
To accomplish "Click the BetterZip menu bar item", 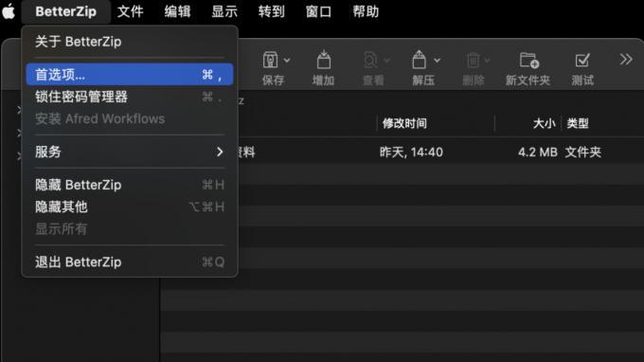I will tap(65, 11).
